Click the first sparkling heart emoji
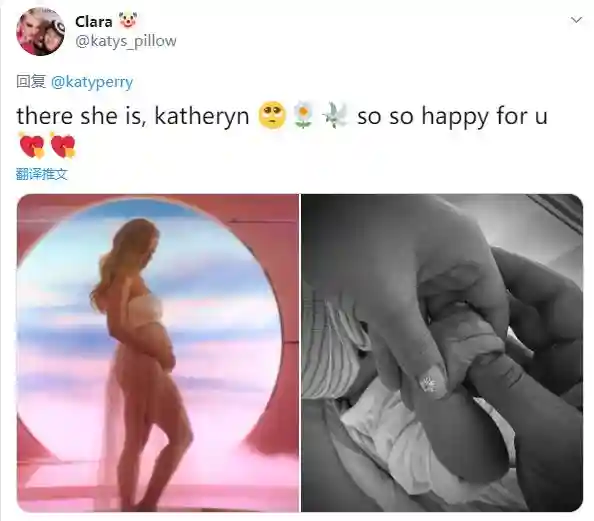Viewport: 594px width, 521px height. [x=32, y=146]
